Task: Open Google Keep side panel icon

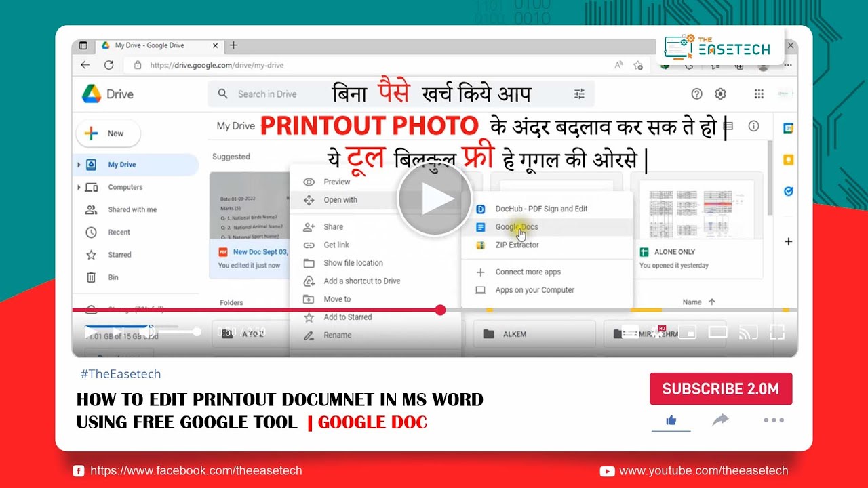Action: tap(788, 160)
